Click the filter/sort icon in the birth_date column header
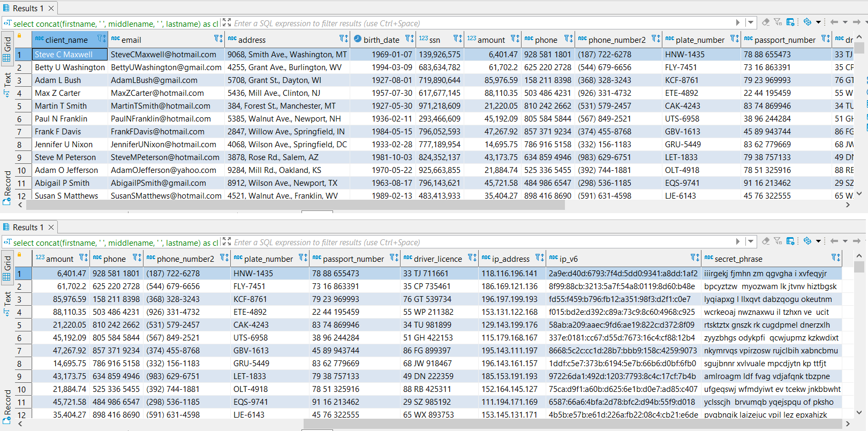 [x=410, y=39]
